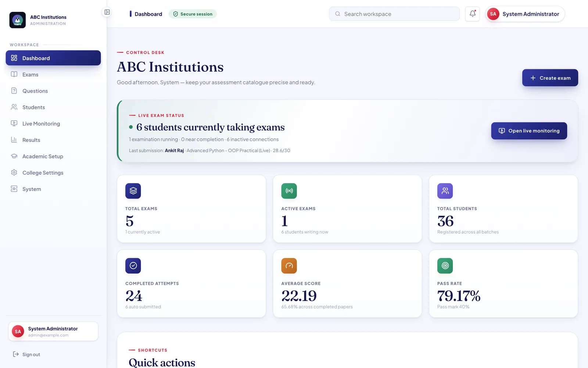
Task: Click 'admin@example.com' email text
Action: (x=48, y=335)
